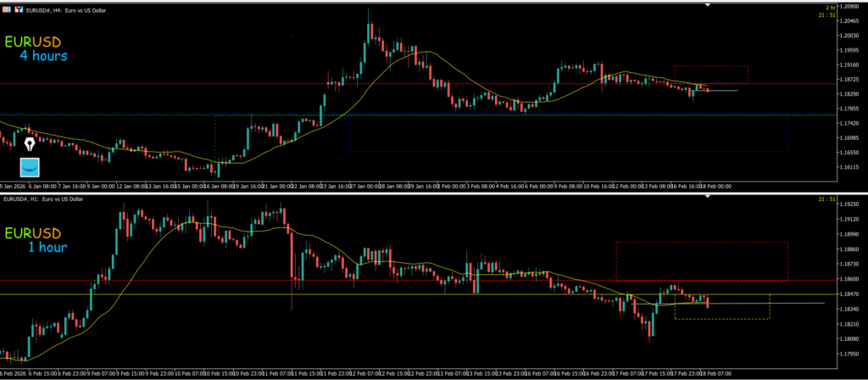This screenshot has width=868, height=380.
Task: Select the '1 hour' chart label
Action: pos(47,247)
